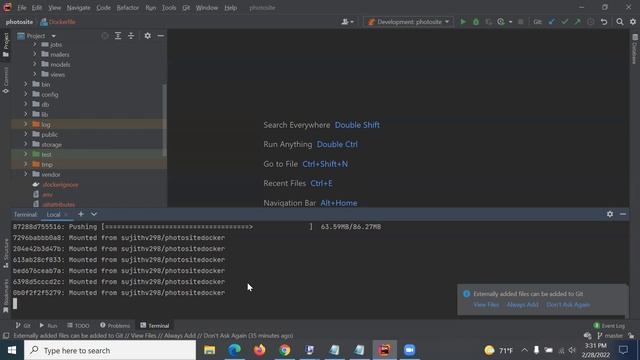Commit changes with the checkmark icon

click(564, 22)
